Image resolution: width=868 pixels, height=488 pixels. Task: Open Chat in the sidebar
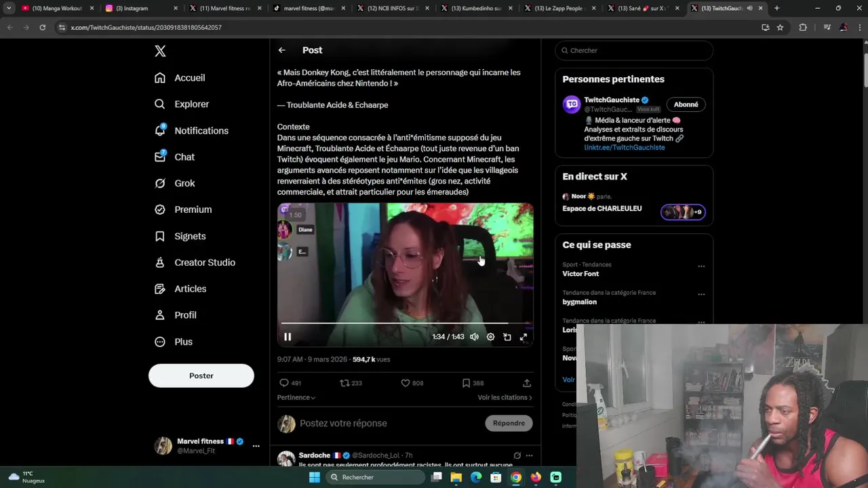click(174, 157)
